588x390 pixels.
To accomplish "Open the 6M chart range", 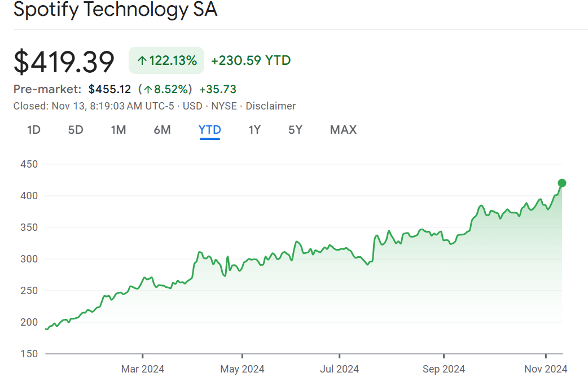I will [x=162, y=130].
